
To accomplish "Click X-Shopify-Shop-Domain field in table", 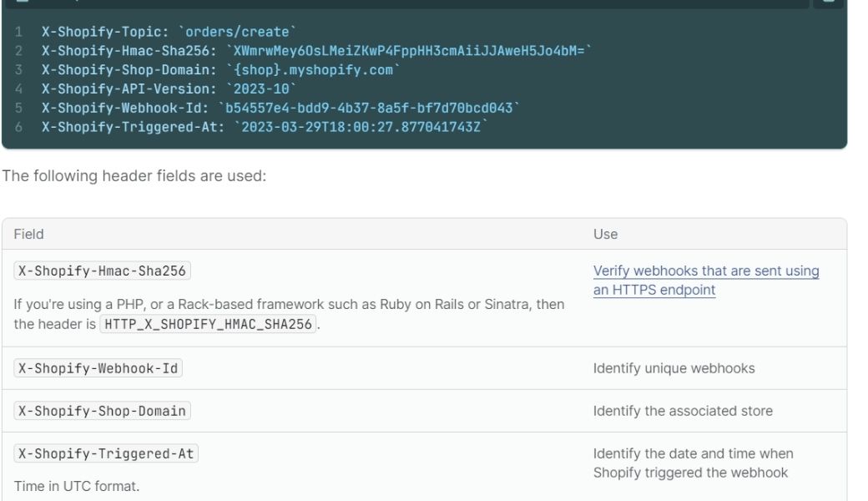I will click(x=102, y=411).
